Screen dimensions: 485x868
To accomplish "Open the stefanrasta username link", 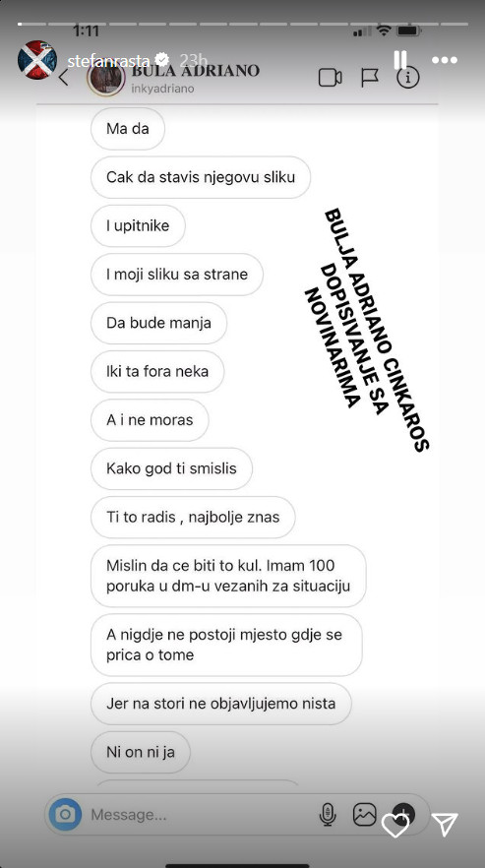I will tap(109, 60).
